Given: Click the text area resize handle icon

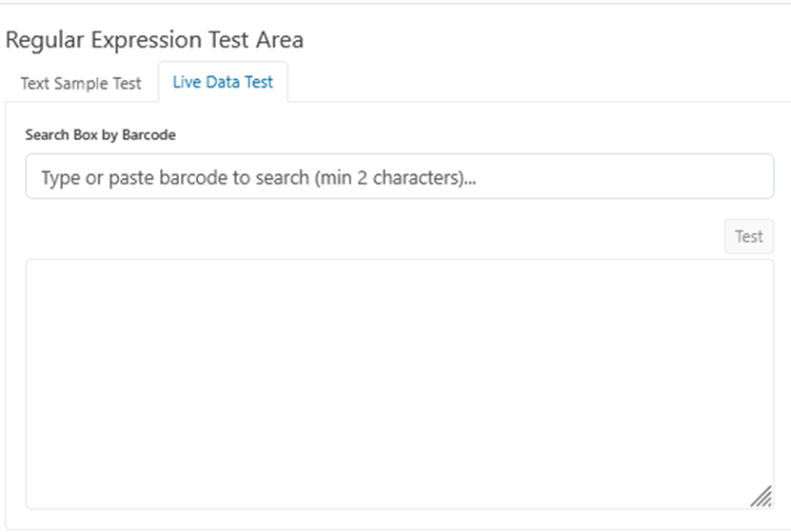Looking at the screenshot, I should tap(761, 496).
